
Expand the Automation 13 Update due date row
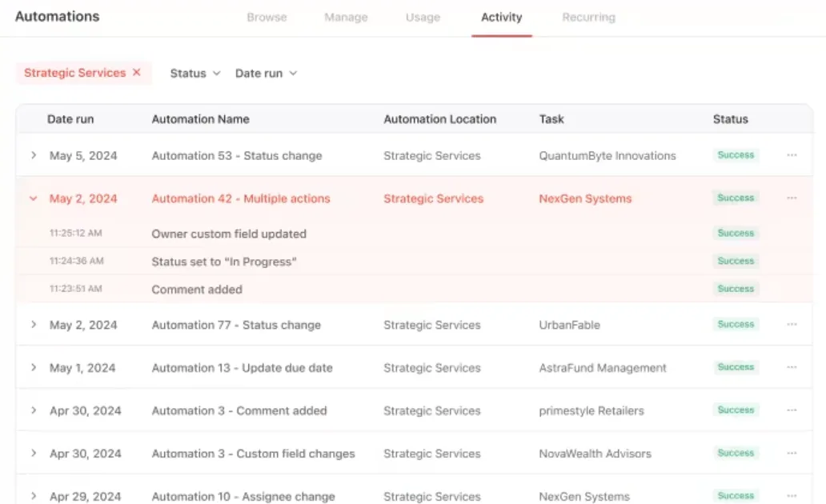coord(33,367)
